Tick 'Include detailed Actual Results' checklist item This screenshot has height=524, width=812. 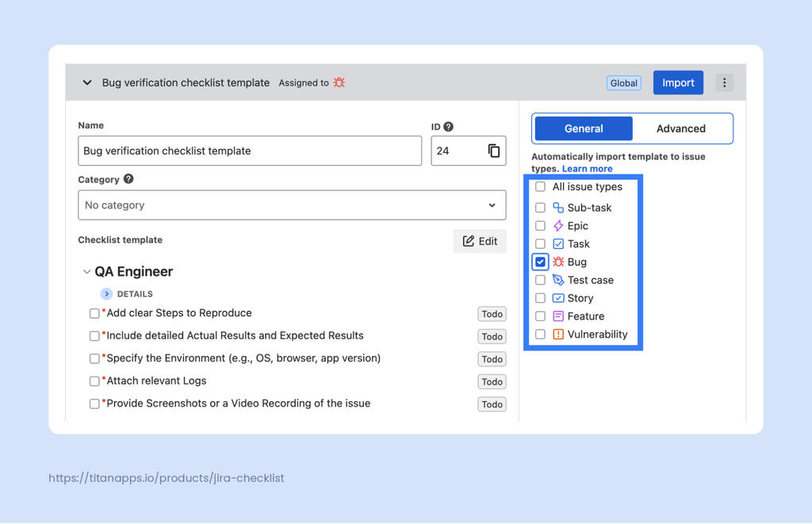pyautogui.click(x=94, y=337)
